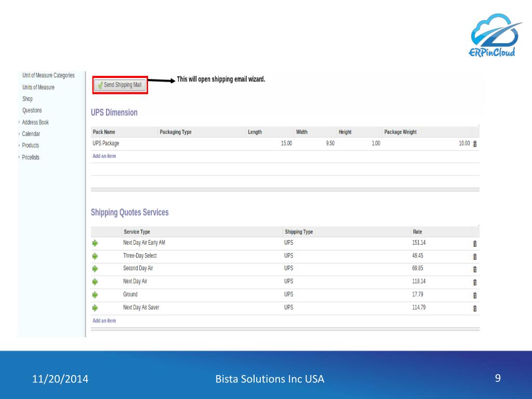Screen dimensions: 532x399
Task: Click the Second Day Air service text
Action: (x=138, y=268)
